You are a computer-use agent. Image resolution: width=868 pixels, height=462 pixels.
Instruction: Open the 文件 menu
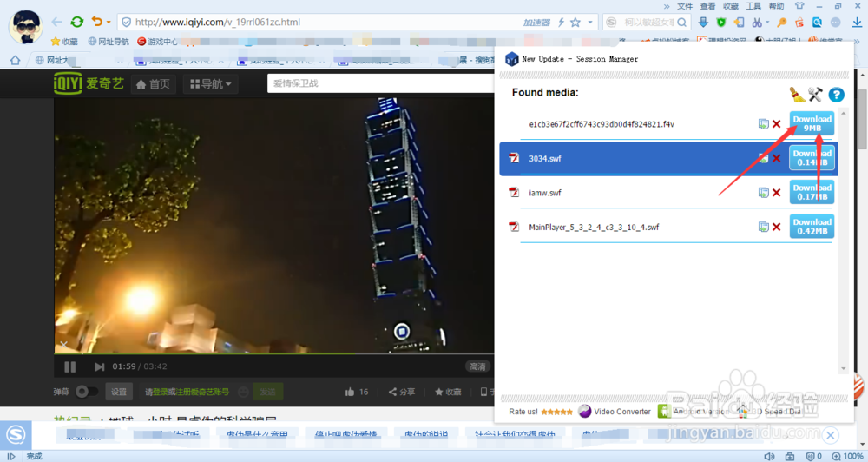[685, 6]
